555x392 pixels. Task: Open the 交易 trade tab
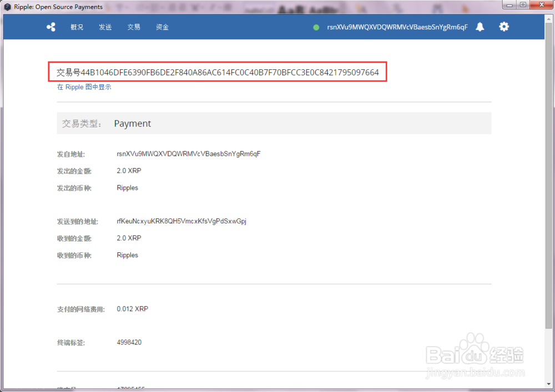pyautogui.click(x=134, y=27)
